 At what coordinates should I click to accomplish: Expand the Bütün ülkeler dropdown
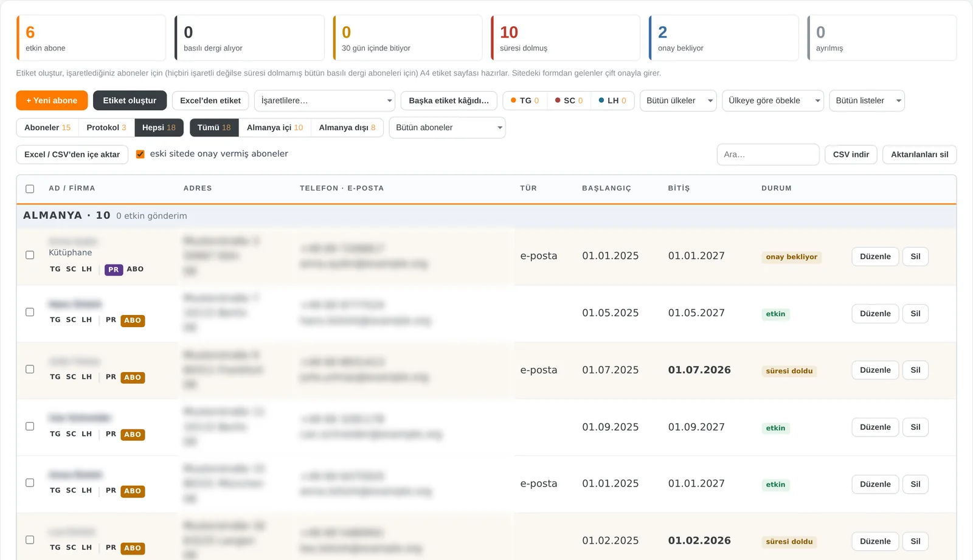coord(678,101)
